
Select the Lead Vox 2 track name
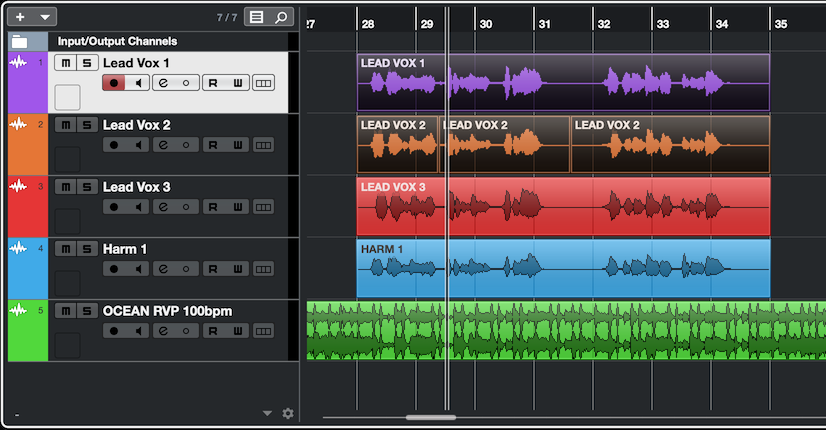pos(136,125)
